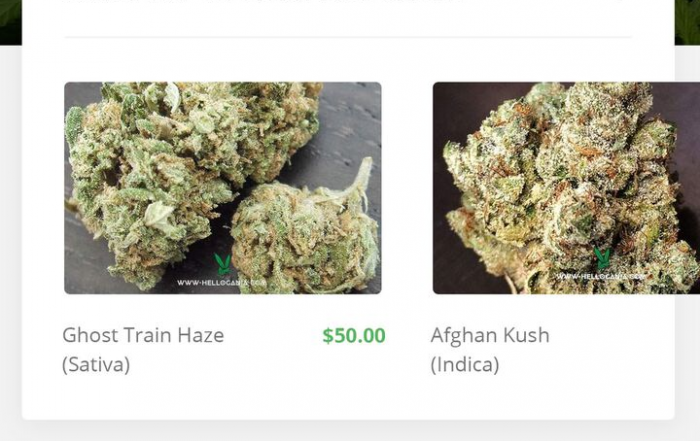The image size is (700, 441).
Task: Click the hellogan website watermark on Afghan Kush image
Action: [x=600, y=277]
